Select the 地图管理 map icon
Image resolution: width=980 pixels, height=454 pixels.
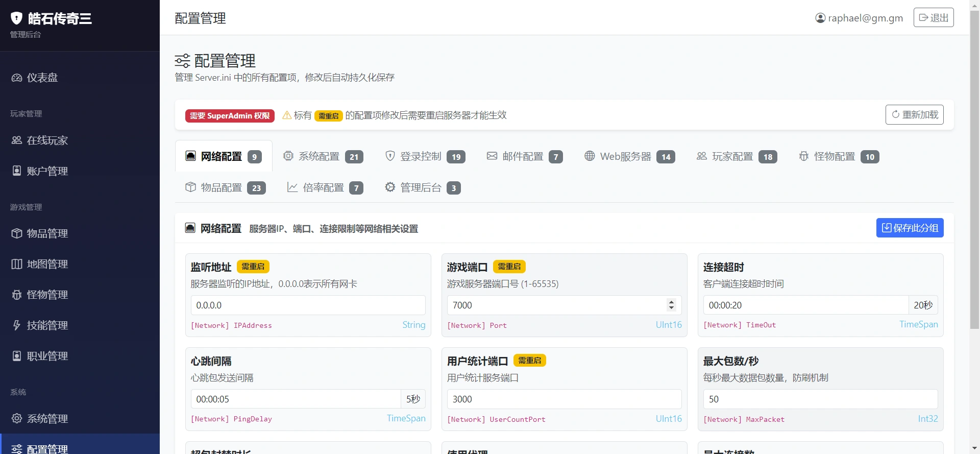[17, 264]
